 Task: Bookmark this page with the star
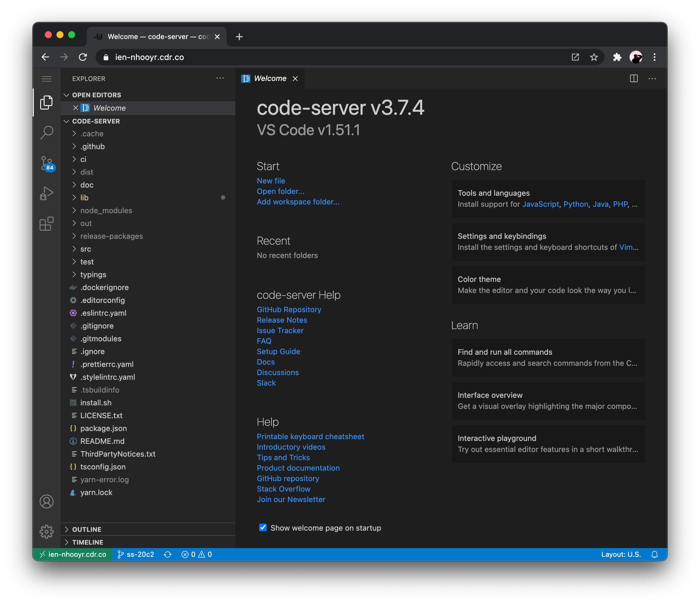[594, 57]
